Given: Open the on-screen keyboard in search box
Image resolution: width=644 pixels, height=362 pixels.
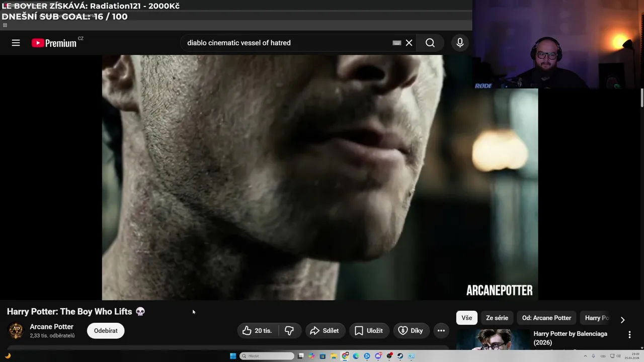Looking at the screenshot, I should (396, 43).
